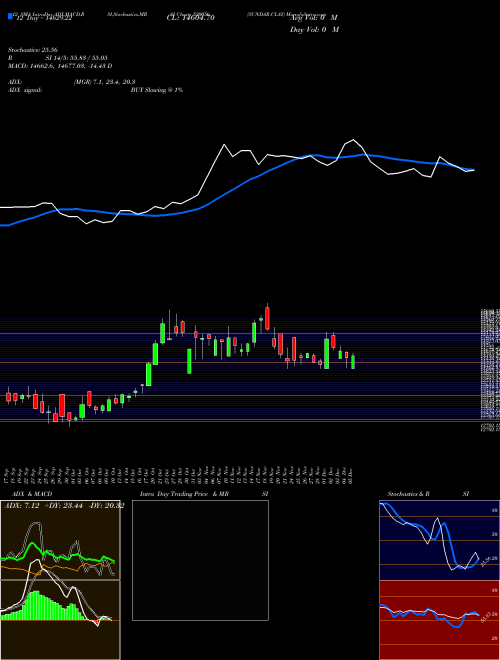Select the 'CL: 14604.70' closing price text
This screenshot has height=660, width=500.
[191, 18]
